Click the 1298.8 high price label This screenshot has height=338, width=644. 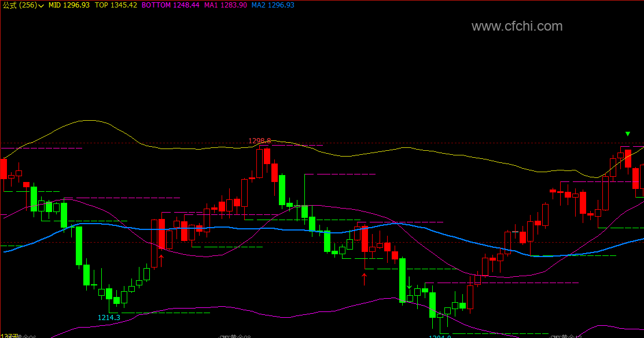[260, 141]
